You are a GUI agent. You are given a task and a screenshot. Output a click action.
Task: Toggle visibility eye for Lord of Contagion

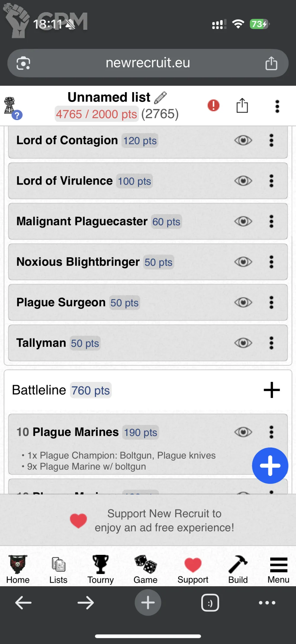click(x=243, y=140)
